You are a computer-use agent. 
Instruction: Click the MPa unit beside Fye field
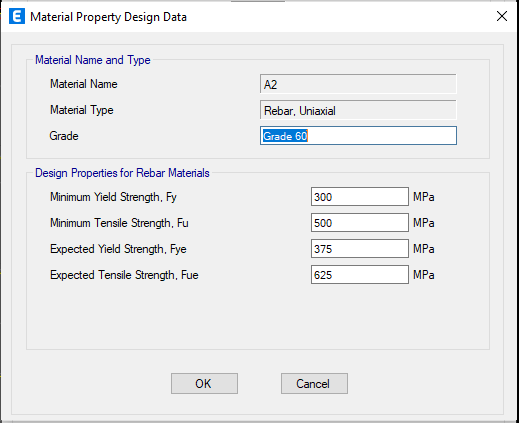point(424,249)
